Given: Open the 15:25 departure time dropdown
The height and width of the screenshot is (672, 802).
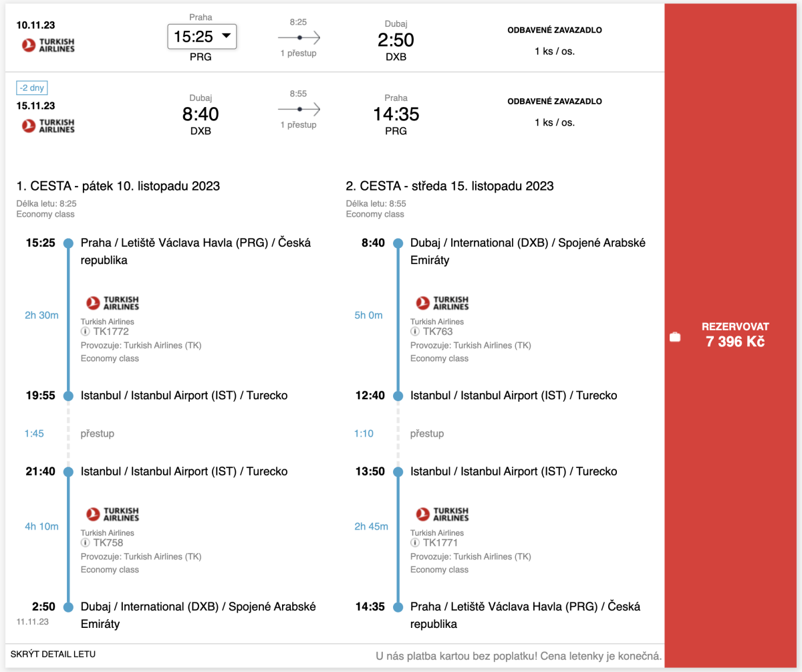Looking at the screenshot, I should point(201,37).
